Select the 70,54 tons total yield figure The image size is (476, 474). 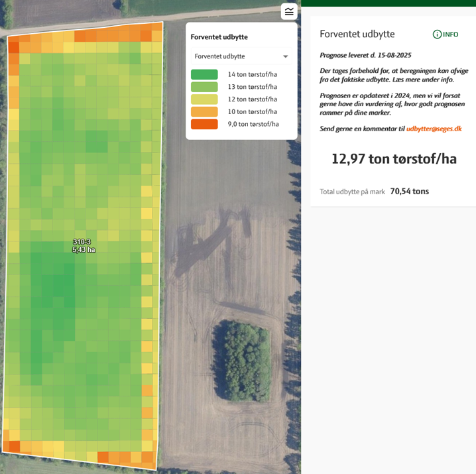pyautogui.click(x=409, y=192)
